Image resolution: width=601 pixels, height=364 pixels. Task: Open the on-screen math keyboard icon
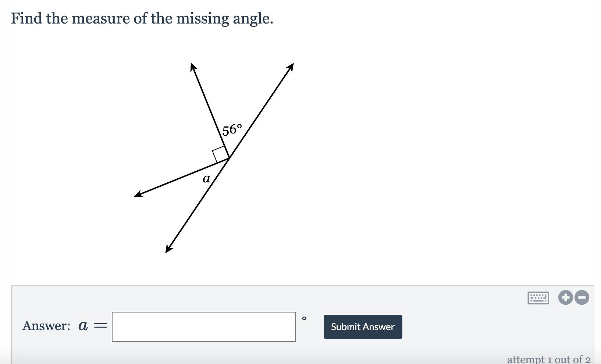(x=538, y=298)
